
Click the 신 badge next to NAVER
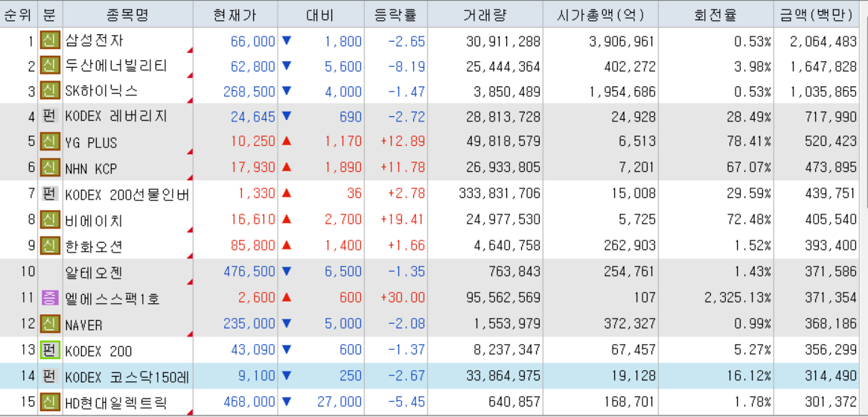50,325
